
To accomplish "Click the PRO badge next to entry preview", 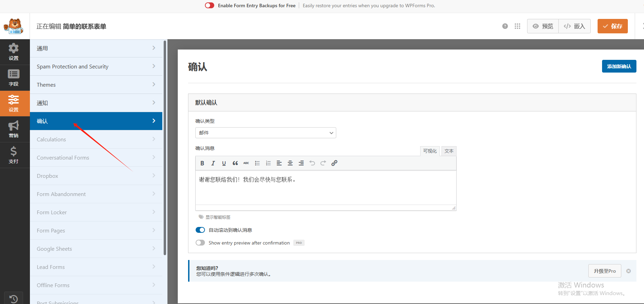I will (x=299, y=243).
